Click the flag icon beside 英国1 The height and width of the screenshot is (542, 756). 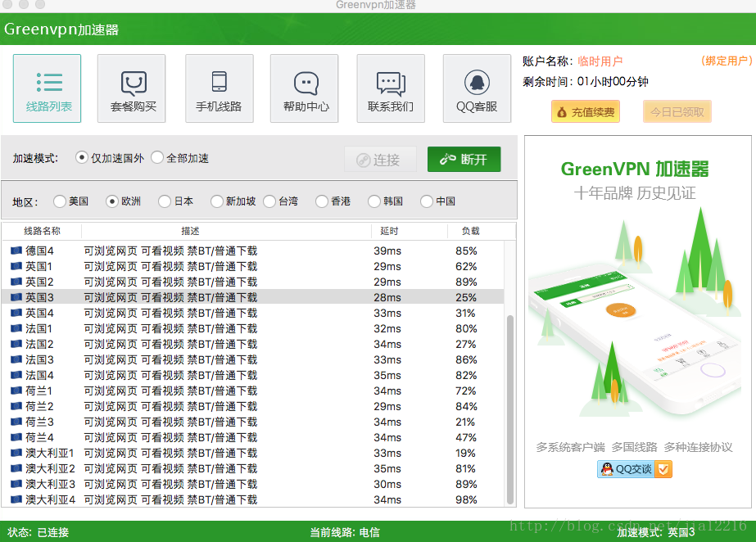(x=16, y=266)
